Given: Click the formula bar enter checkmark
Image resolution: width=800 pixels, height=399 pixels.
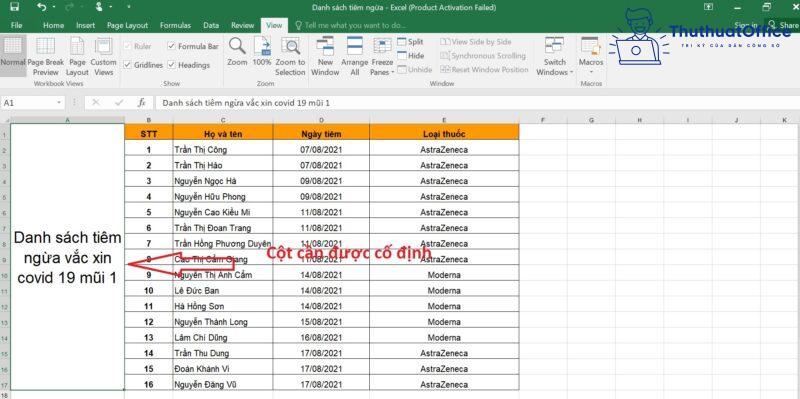Looking at the screenshot, I should pyautogui.click(x=119, y=103).
